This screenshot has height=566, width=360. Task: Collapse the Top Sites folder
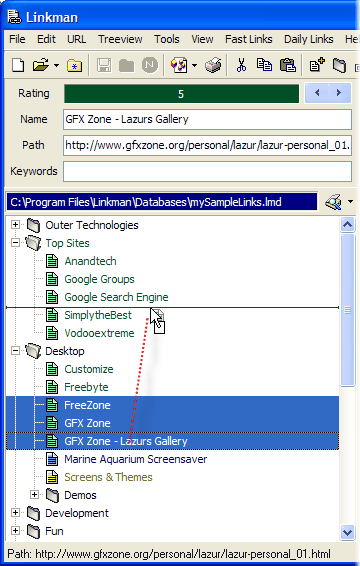(15, 243)
